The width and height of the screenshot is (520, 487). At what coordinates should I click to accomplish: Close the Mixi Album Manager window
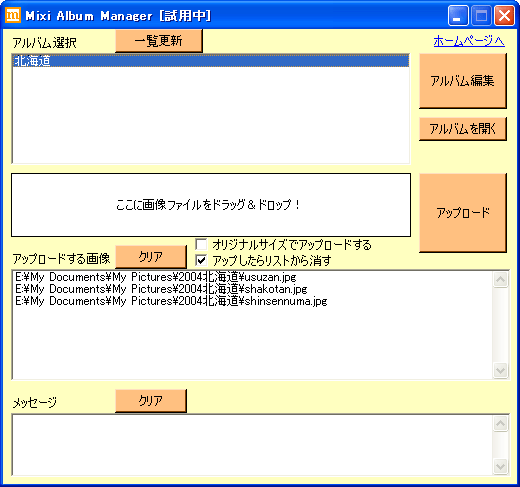pyautogui.click(x=504, y=15)
